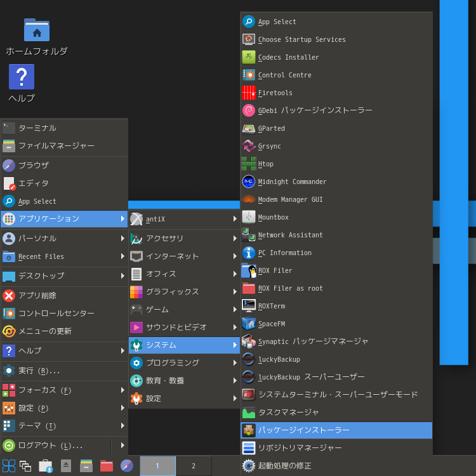Click the show desktop windows taskbar icon
476x476 pixels.
point(25,466)
